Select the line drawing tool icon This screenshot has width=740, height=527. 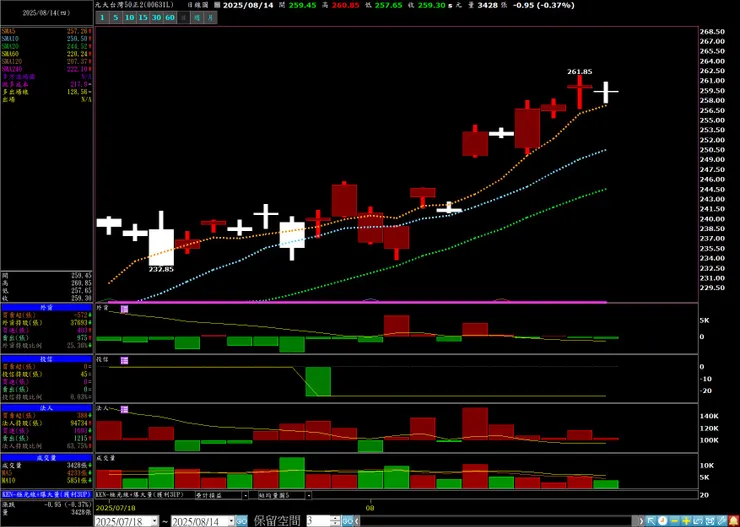[x=722, y=521]
